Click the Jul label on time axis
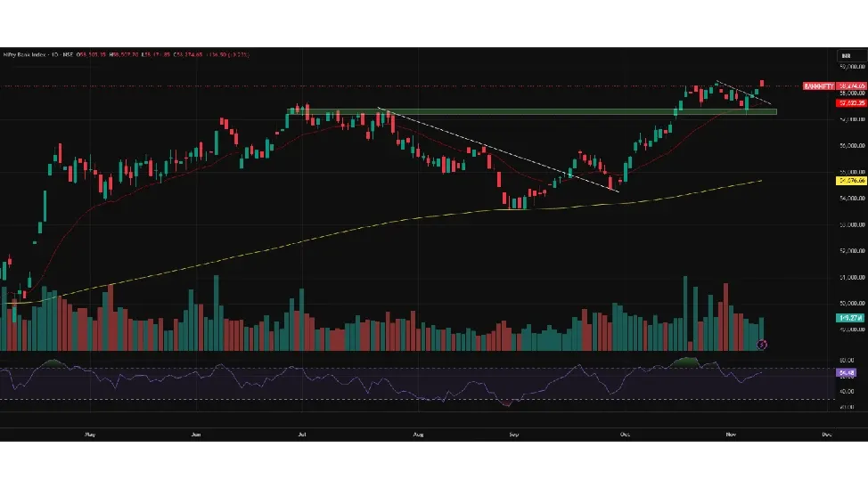Viewport: 868px width, 488px height. coord(303,435)
